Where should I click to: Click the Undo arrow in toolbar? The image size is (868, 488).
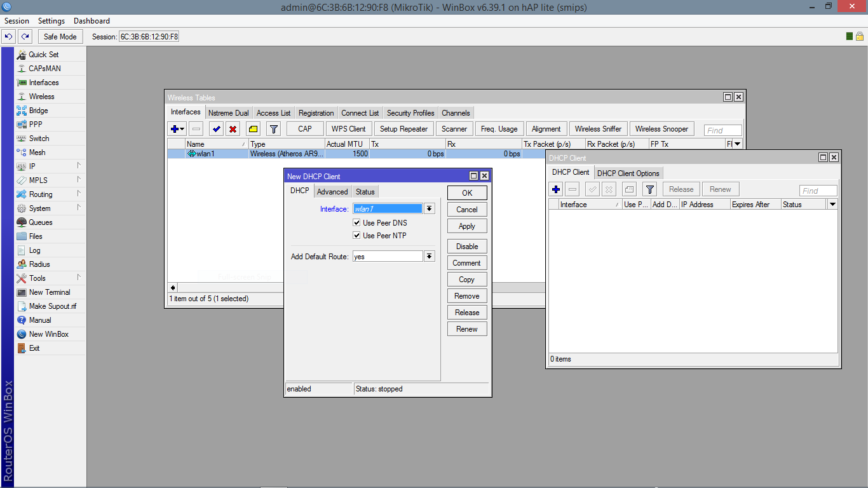tap(8, 37)
